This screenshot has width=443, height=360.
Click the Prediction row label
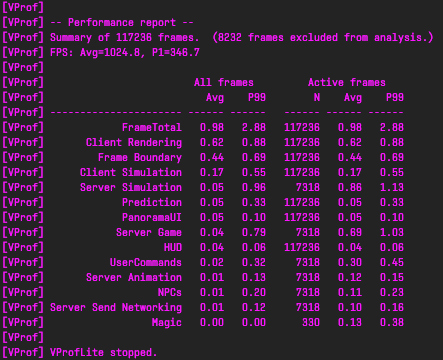pyautogui.click(x=152, y=202)
